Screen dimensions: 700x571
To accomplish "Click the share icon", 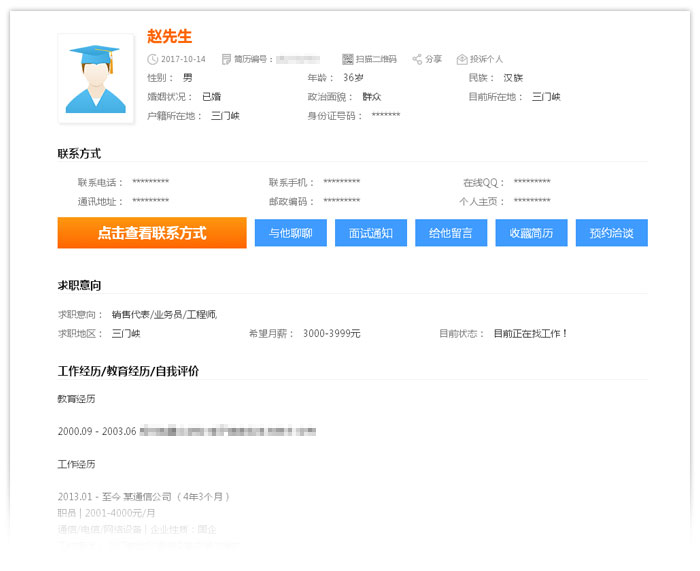I will coord(417,59).
